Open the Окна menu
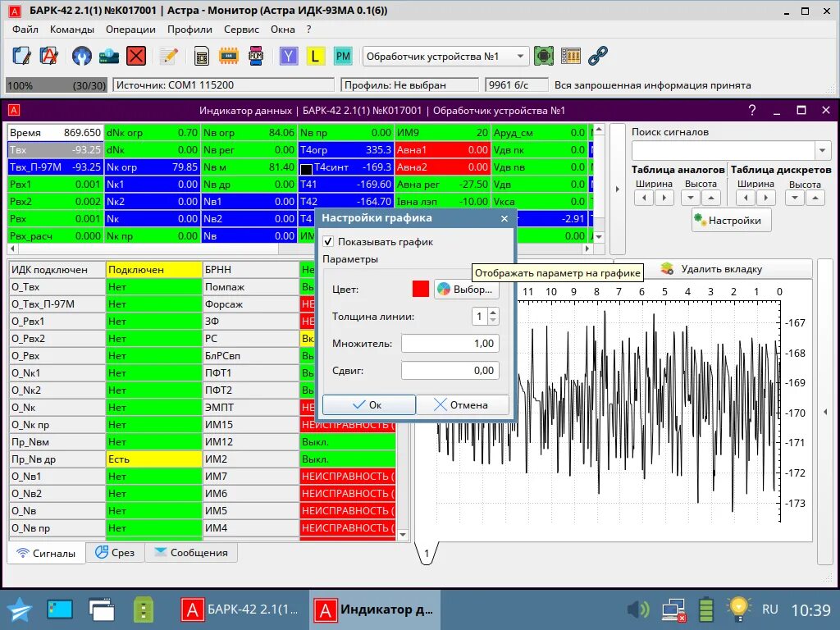Viewport: 840px width, 630px height. pyautogui.click(x=282, y=30)
